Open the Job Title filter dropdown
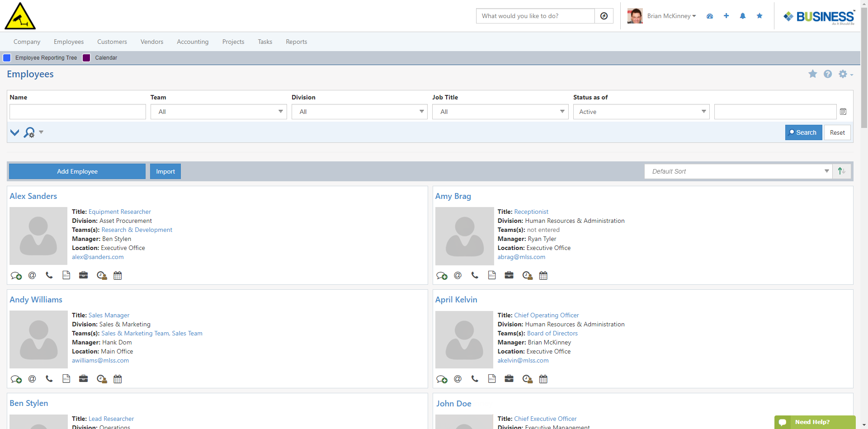868x429 pixels. pos(500,112)
